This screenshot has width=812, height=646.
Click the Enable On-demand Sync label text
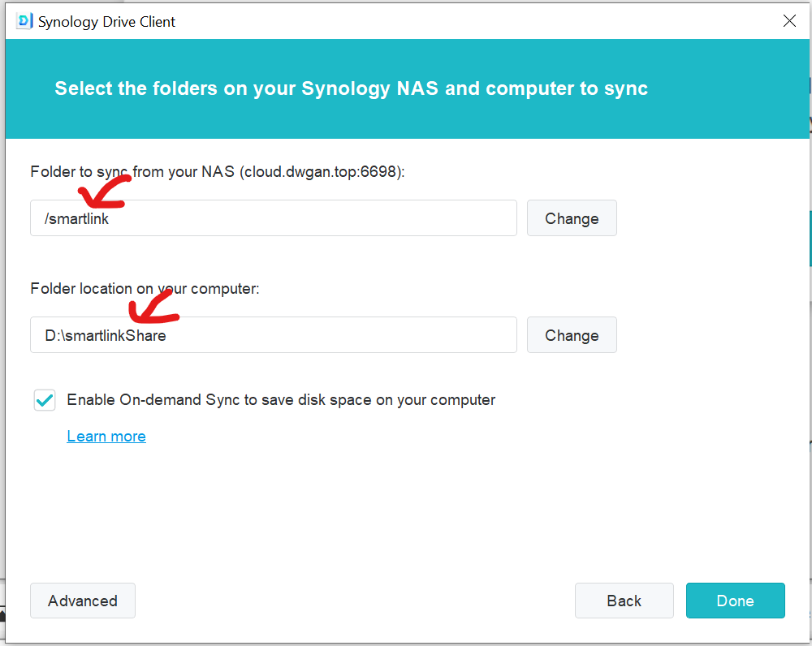click(281, 399)
